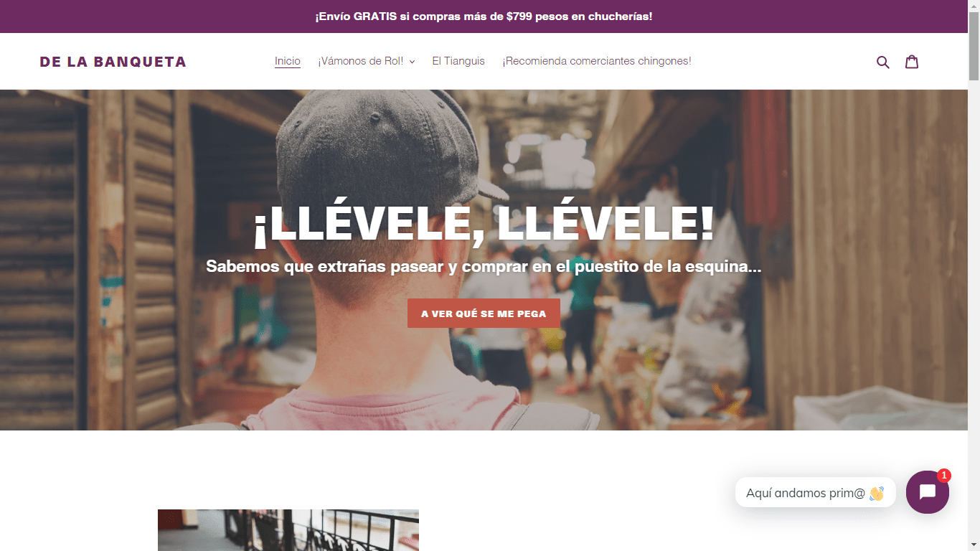Click the scrollbar down arrow
The height and width of the screenshot is (551, 980).
pyautogui.click(x=974, y=545)
